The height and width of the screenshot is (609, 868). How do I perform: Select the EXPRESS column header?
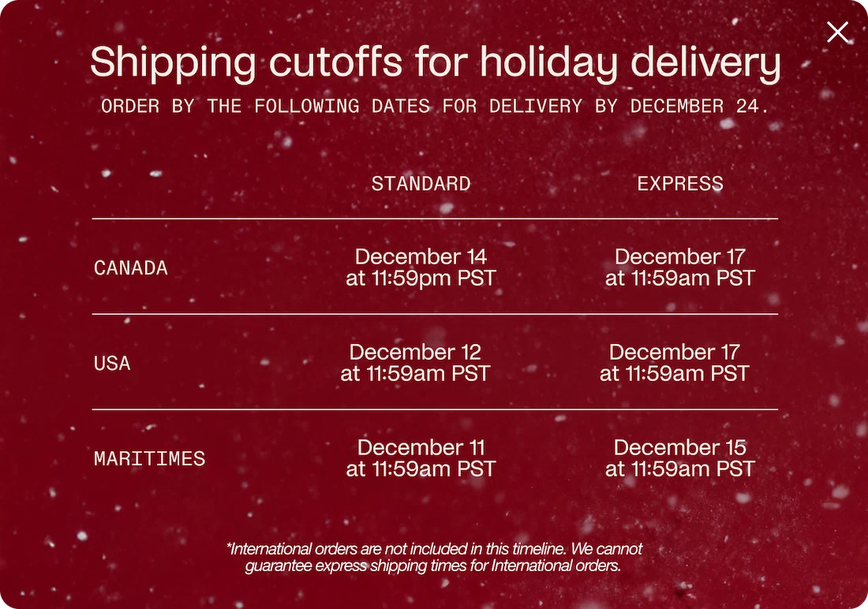click(680, 184)
